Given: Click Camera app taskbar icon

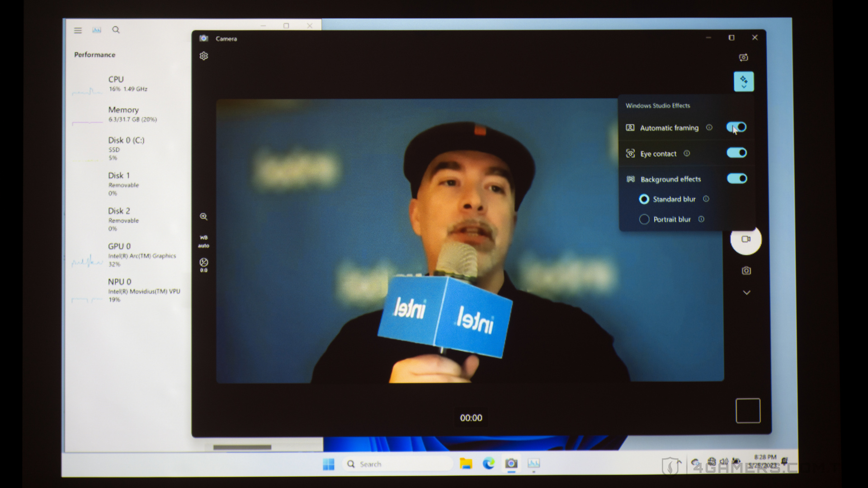Looking at the screenshot, I should (511, 464).
